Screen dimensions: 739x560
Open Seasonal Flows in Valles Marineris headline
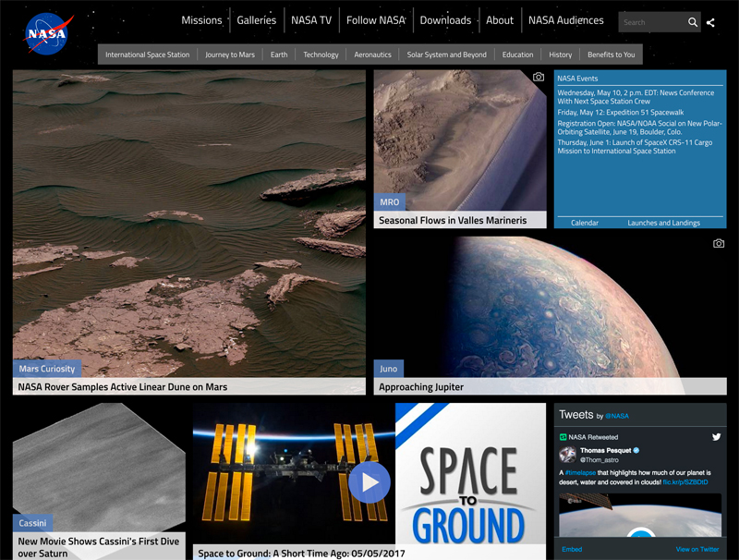pos(453,220)
